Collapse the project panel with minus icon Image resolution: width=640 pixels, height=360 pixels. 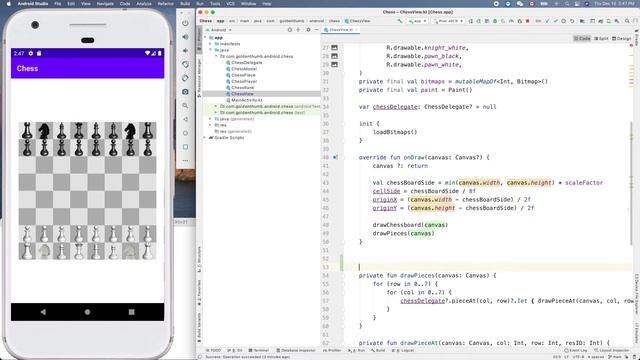316,30
